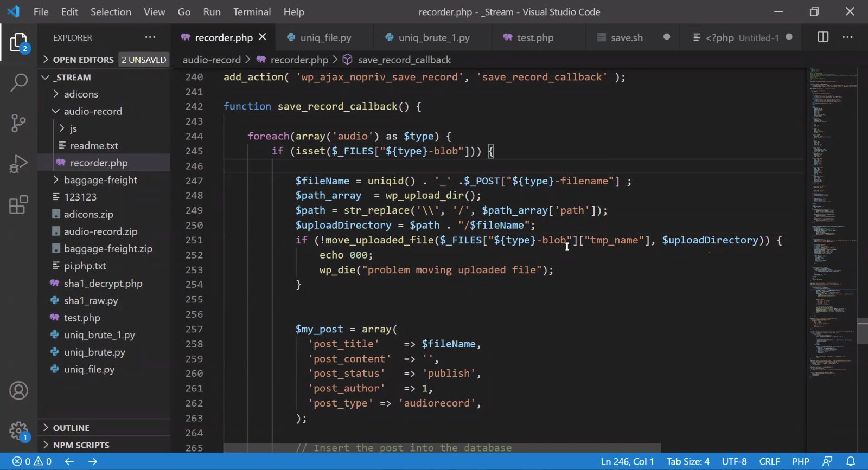Open Explorer Views and More Actions ellipsis
Screen dimensions: 868x470
coord(150,37)
